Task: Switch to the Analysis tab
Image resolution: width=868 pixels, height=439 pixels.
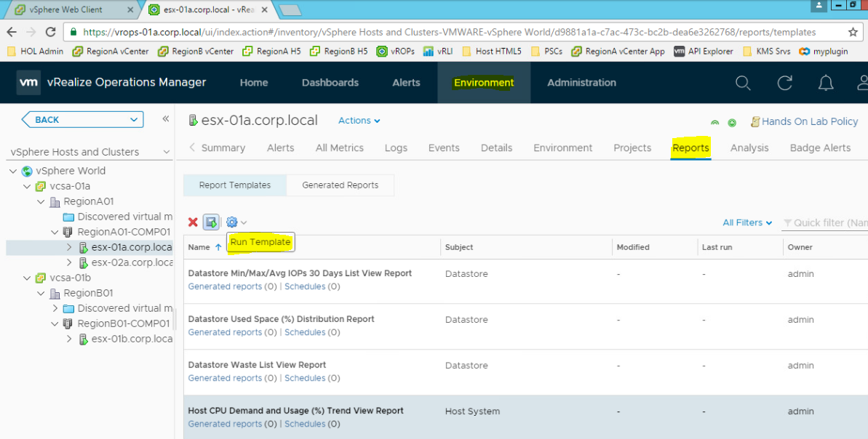Action: click(749, 148)
